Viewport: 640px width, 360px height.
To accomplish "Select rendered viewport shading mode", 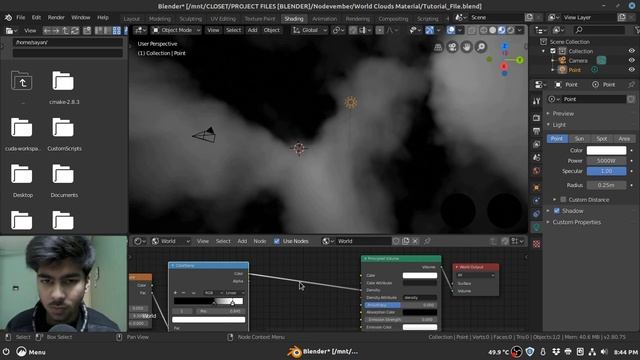I will click(x=510, y=30).
